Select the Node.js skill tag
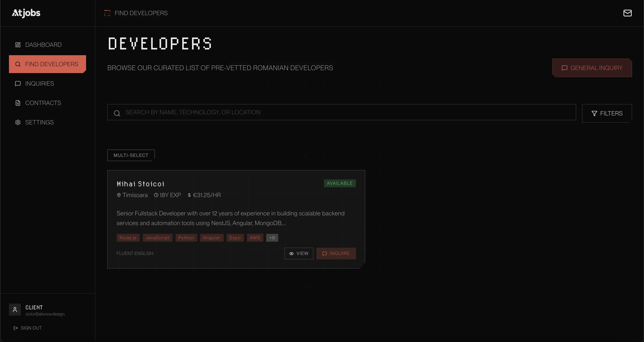Viewport: 644px width, 342px height. [x=128, y=238]
